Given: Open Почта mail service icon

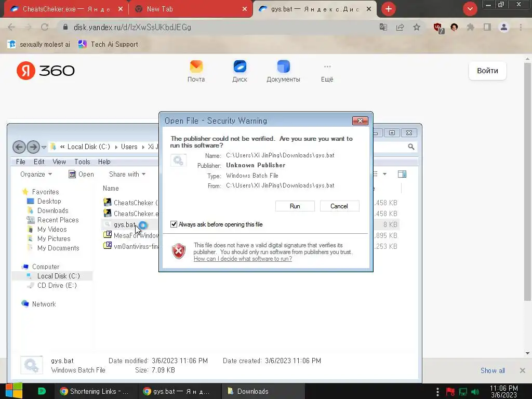Looking at the screenshot, I should point(196,71).
